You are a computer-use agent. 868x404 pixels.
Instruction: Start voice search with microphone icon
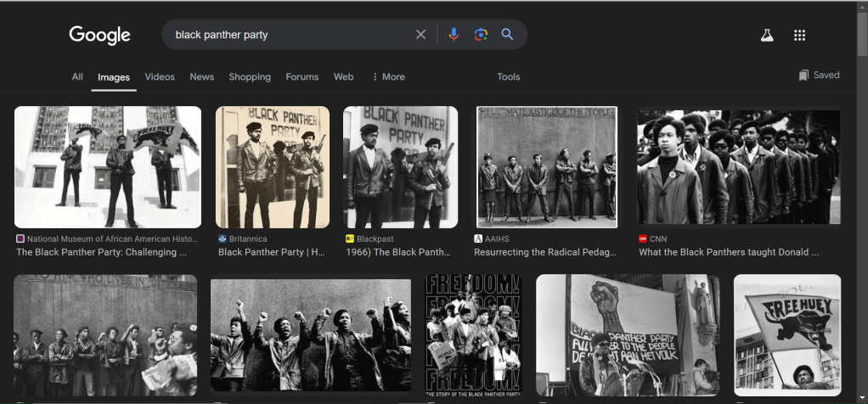point(454,35)
